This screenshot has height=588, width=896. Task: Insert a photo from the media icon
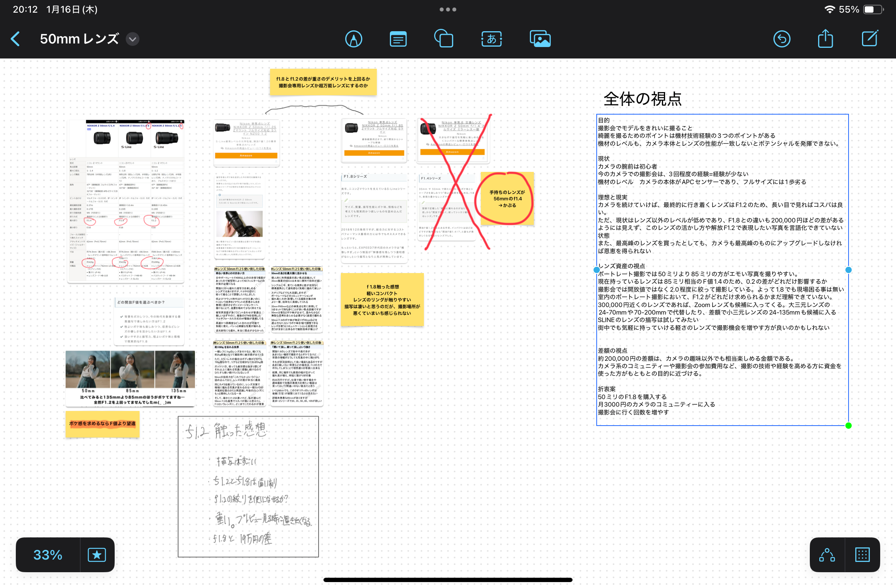click(x=540, y=38)
